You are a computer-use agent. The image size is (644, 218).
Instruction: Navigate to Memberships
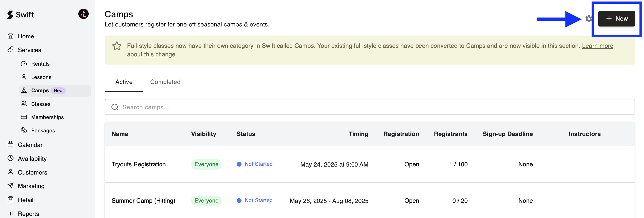coord(47,117)
